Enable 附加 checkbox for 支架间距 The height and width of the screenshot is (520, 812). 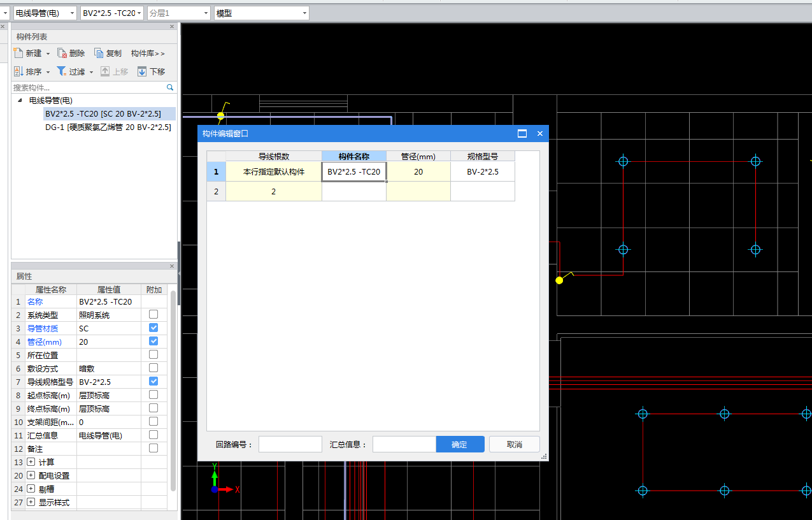pyautogui.click(x=153, y=421)
